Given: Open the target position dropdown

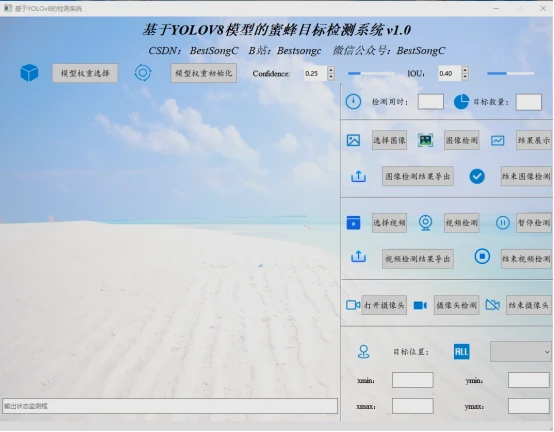Looking at the screenshot, I should point(521,352).
